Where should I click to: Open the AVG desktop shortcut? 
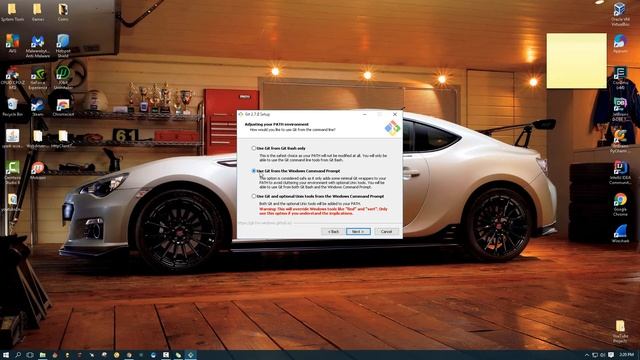point(12,44)
